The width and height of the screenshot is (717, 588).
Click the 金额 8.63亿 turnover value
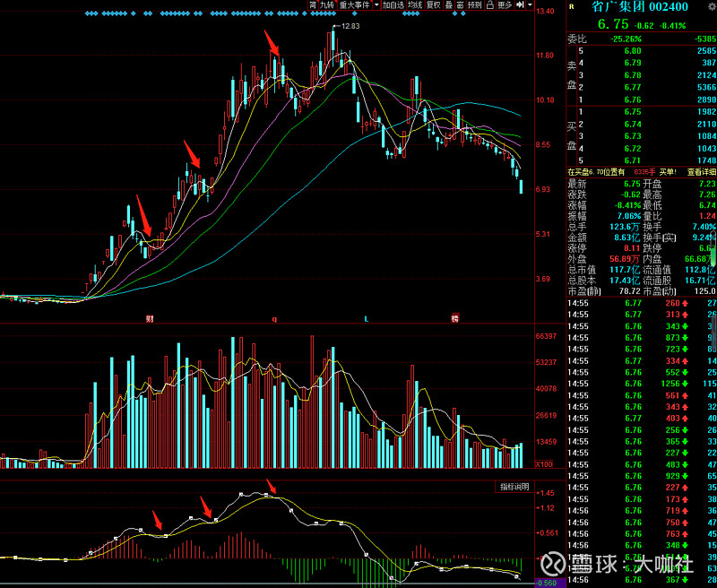click(x=626, y=238)
